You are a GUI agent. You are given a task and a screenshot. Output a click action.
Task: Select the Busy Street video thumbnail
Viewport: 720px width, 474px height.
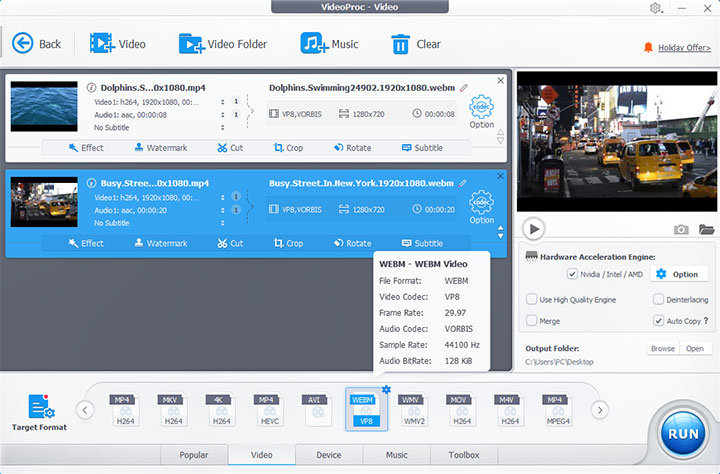pyautogui.click(x=44, y=202)
